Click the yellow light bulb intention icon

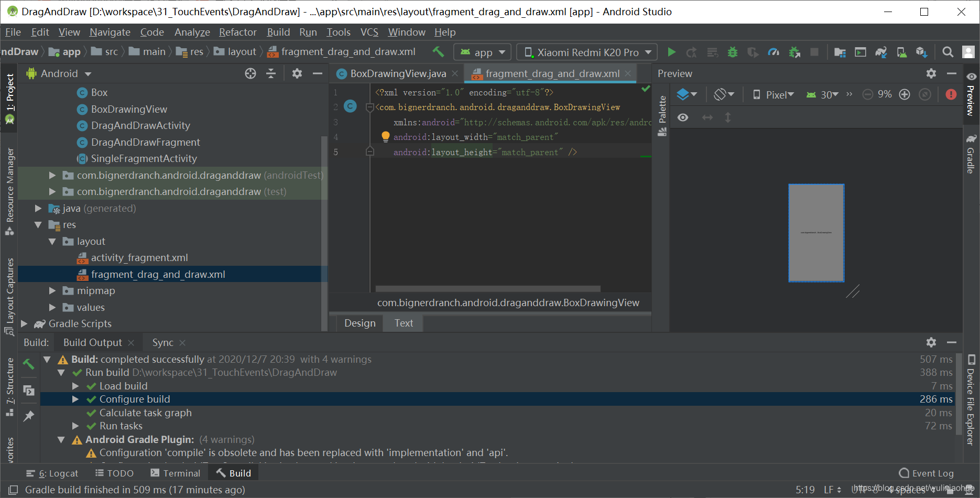[x=386, y=137]
